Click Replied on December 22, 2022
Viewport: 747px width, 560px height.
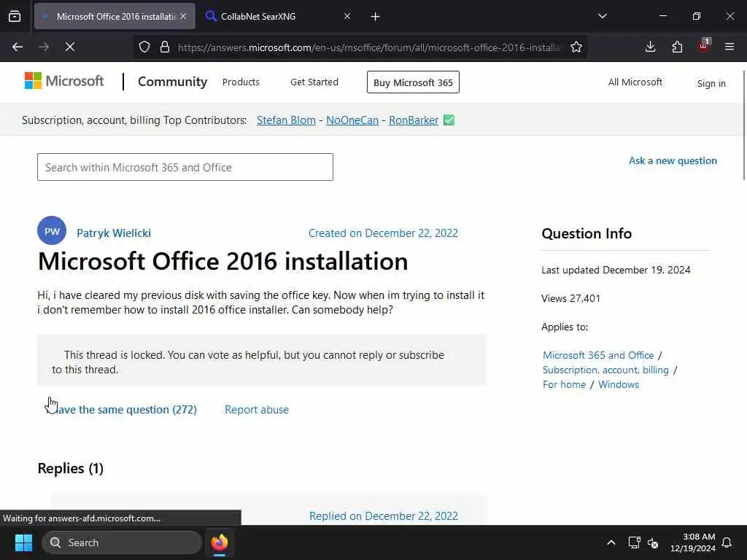tap(384, 516)
